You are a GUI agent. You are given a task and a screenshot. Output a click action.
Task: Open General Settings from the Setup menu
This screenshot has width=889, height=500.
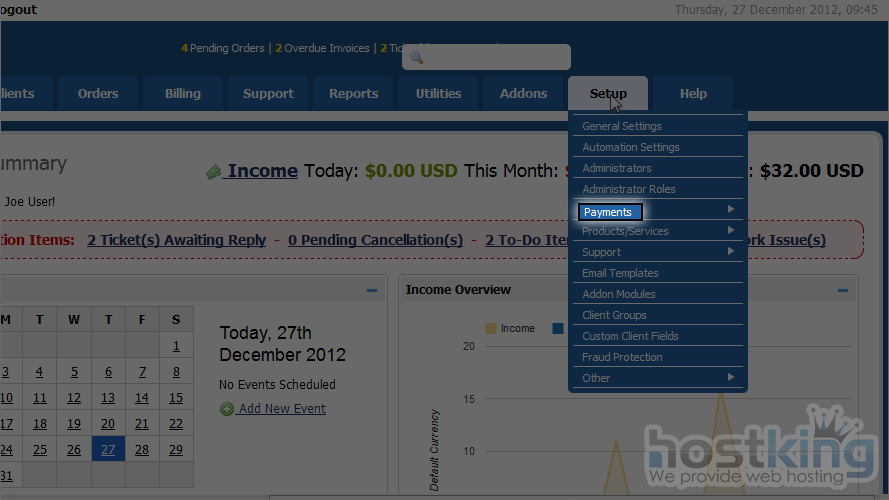621,127
